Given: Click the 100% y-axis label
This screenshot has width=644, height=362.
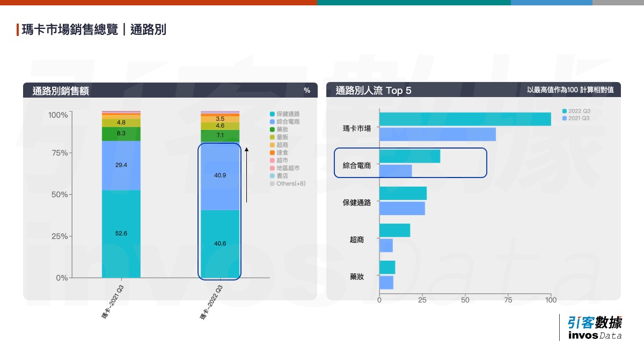Looking at the screenshot, I should click(58, 115).
